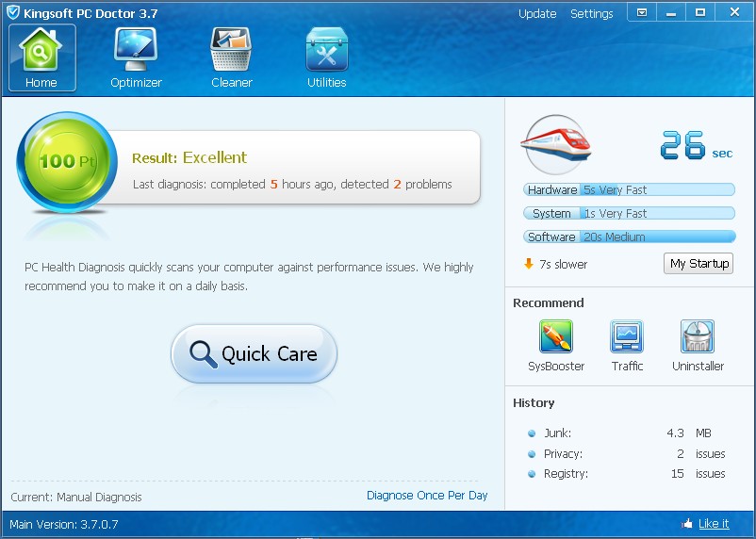Select the Software boot time bar
This screenshot has width=756, height=539.
coord(629,237)
